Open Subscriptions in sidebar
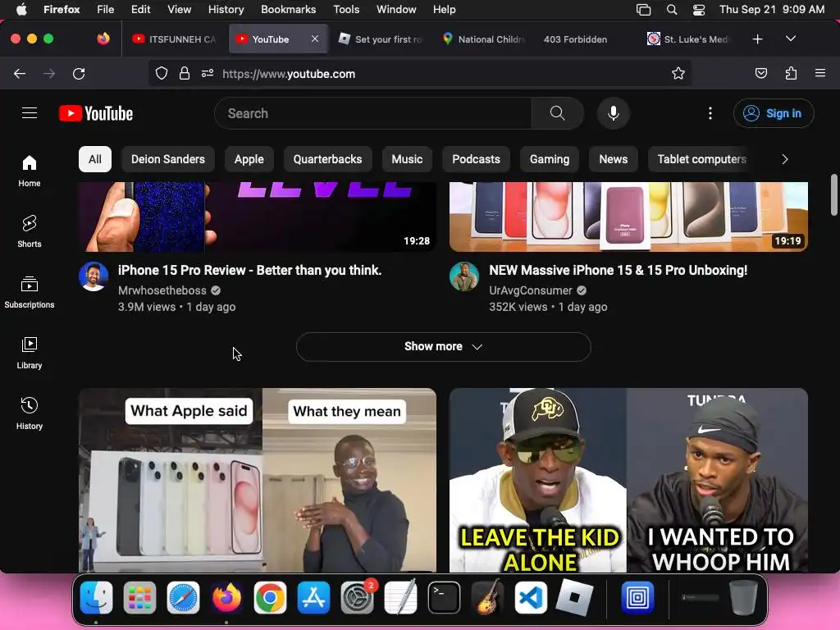The width and height of the screenshot is (840, 630). click(30, 292)
